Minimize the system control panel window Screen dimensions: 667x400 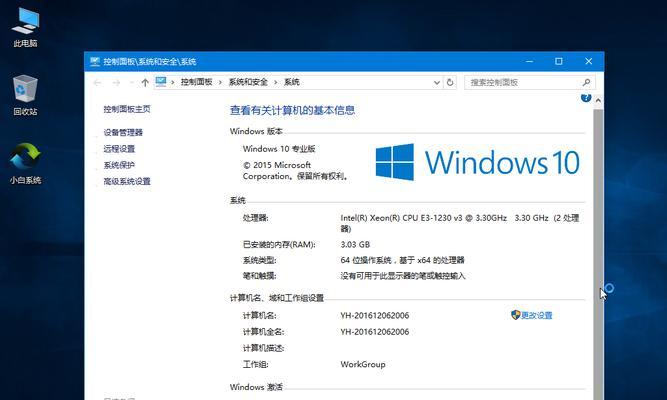(530, 61)
